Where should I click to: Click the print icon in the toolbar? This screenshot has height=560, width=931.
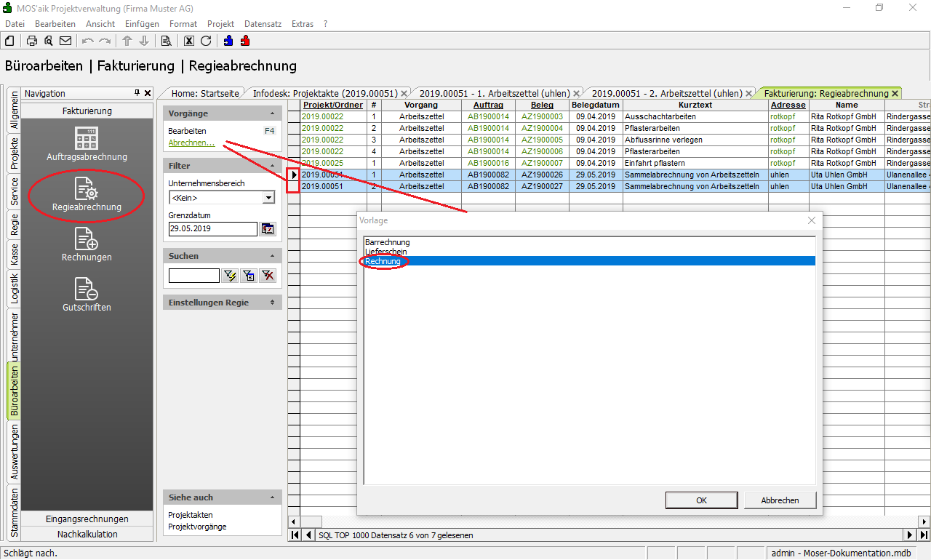(x=32, y=41)
